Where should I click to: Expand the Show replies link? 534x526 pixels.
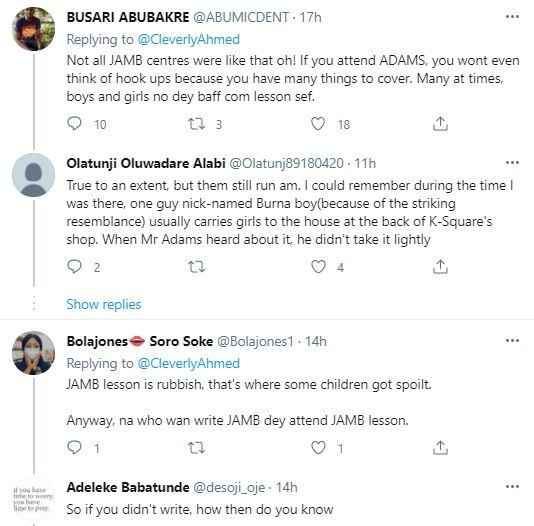coord(104,304)
